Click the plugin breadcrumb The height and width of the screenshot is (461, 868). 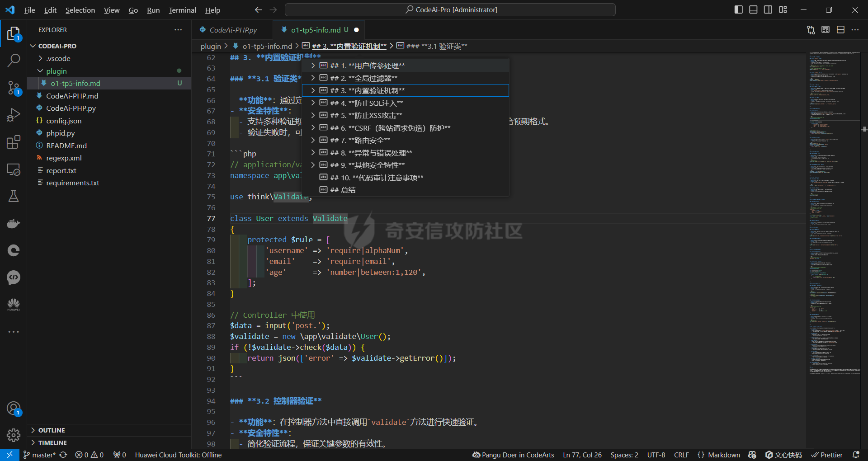pos(211,46)
